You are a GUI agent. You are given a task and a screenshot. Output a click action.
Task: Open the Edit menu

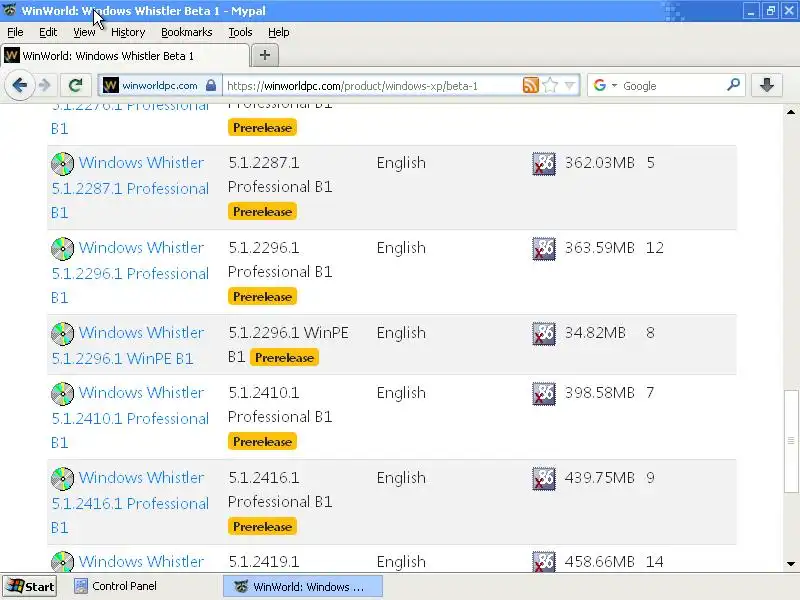point(48,32)
